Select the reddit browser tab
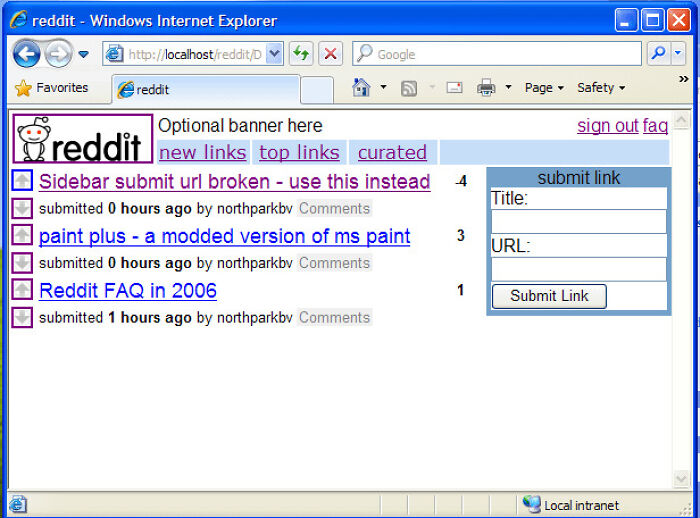The width and height of the screenshot is (700, 518). [205, 90]
